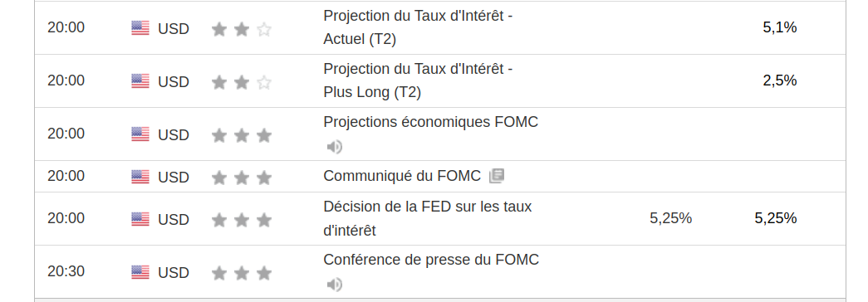The height and width of the screenshot is (302, 868).
Task: Click the empty third star in Actuel (T2) row
Action: [x=264, y=29]
